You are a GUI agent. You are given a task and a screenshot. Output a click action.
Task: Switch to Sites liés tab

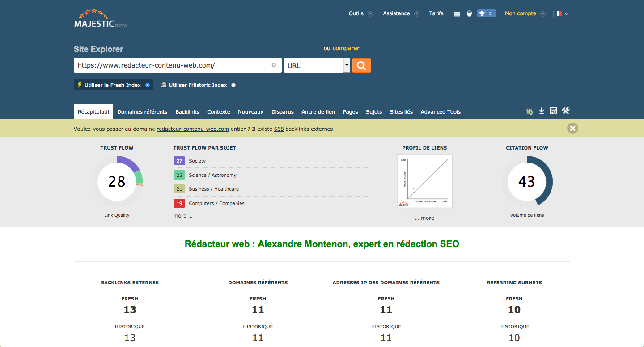pos(401,112)
